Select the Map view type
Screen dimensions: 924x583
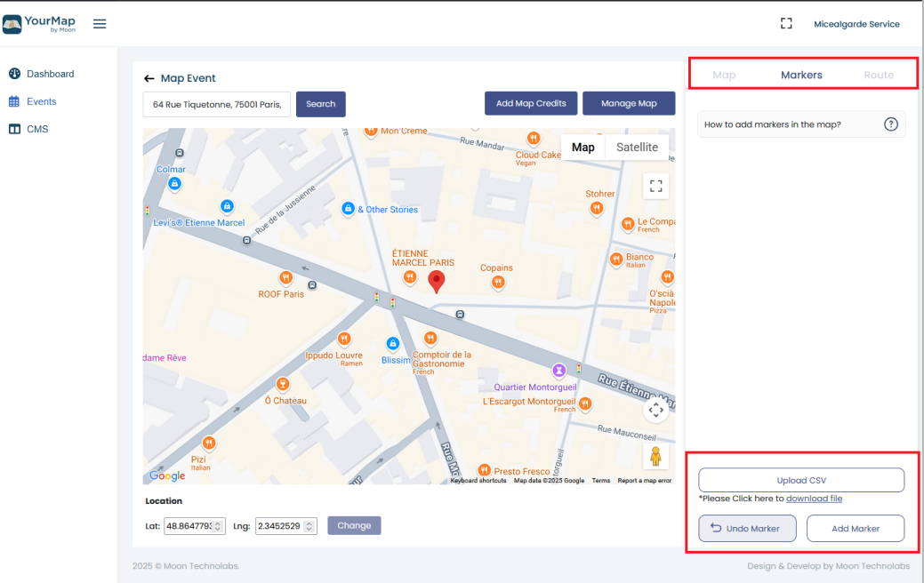(583, 148)
